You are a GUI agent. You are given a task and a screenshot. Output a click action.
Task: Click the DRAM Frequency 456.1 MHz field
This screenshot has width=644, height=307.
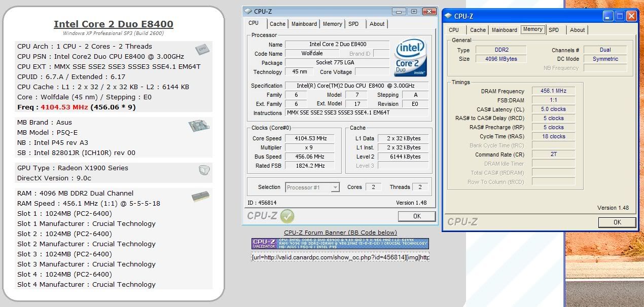click(553, 91)
